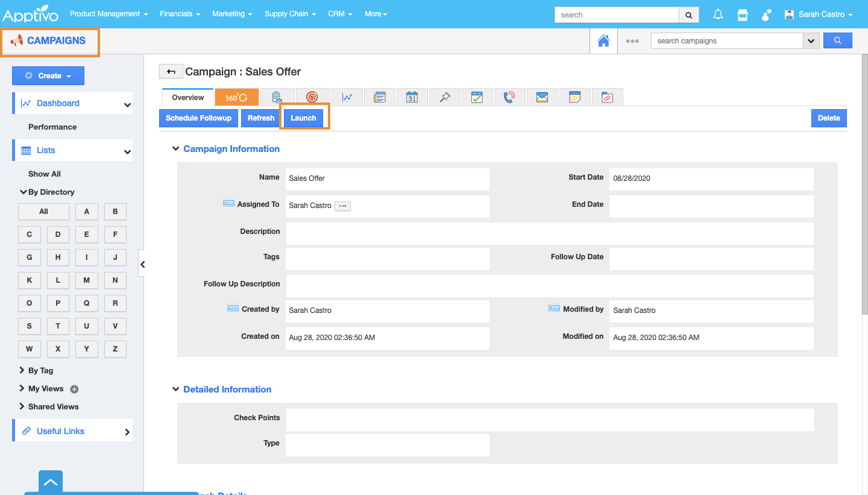Open the notifications bell icon
The height and width of the screenshot is (495, 868).
718,14
